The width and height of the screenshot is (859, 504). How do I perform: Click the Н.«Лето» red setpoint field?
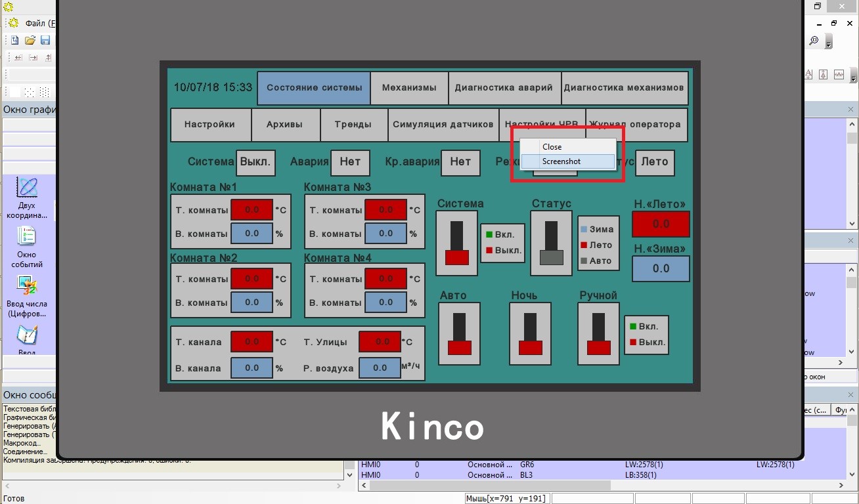click(x=661, y=224)
